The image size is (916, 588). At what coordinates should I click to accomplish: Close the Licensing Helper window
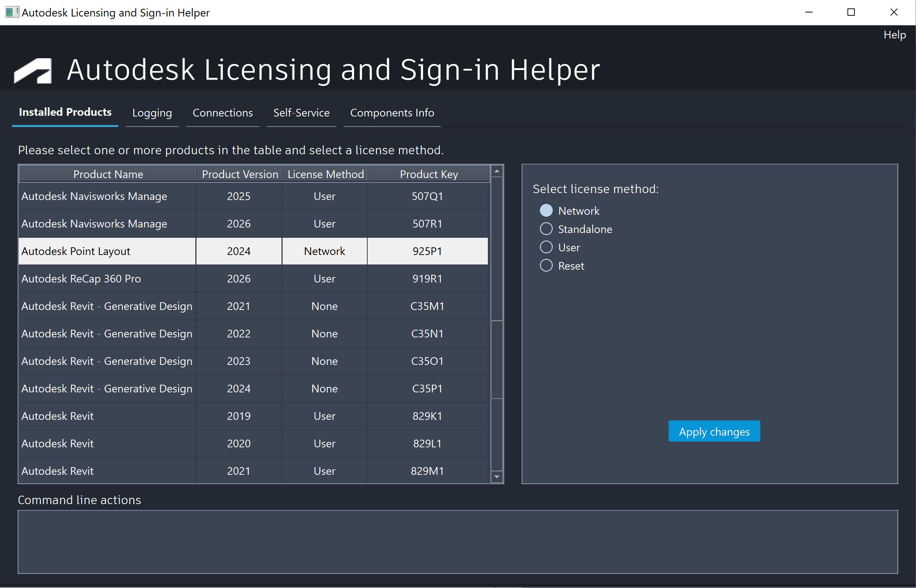pyautogui.click(x=894, y=12)
